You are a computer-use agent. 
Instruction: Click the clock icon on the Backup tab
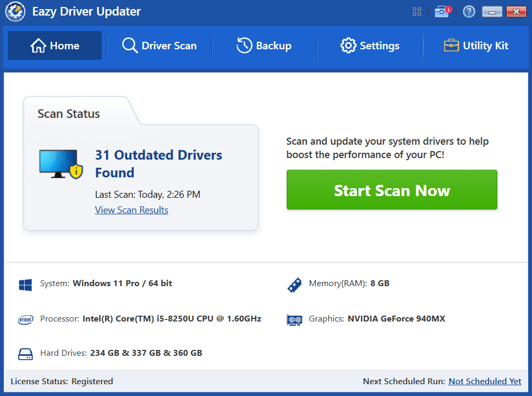point(244,46)
